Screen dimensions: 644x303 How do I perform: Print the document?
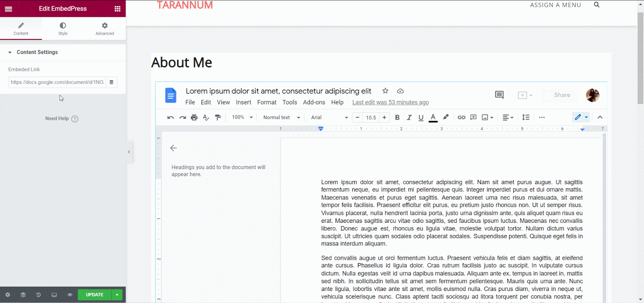[x=194, y=117]
